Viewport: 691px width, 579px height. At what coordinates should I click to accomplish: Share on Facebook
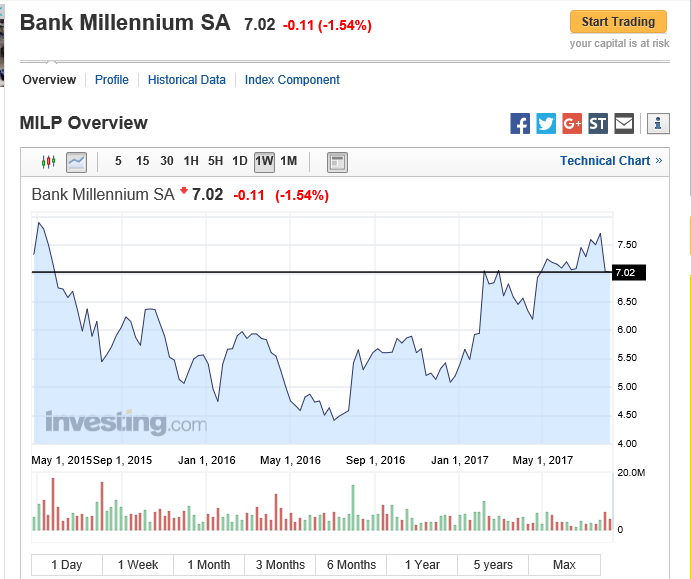click(x=520, y=123)
